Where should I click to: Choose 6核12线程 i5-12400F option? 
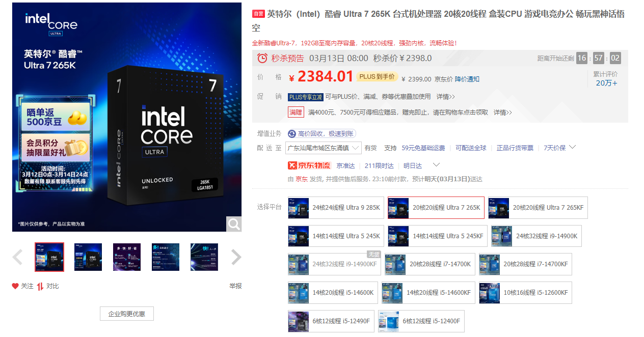pos(421,321)
